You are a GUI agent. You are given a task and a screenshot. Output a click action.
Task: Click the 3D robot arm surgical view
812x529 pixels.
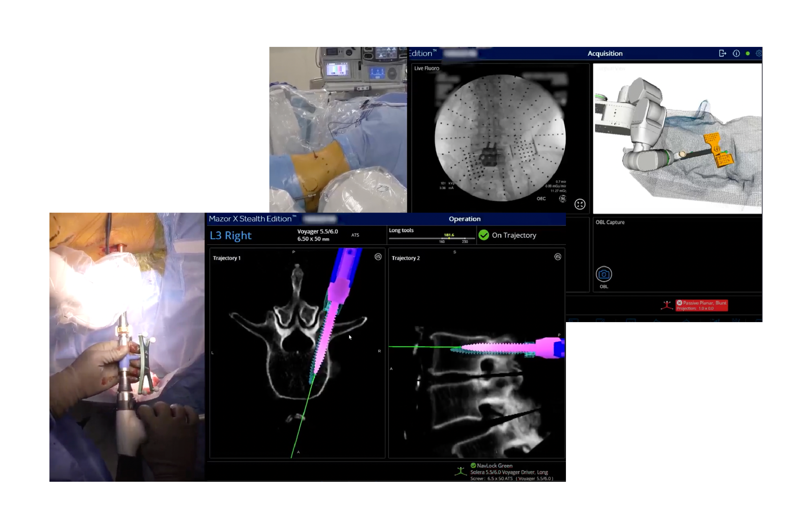pos(677,139)
